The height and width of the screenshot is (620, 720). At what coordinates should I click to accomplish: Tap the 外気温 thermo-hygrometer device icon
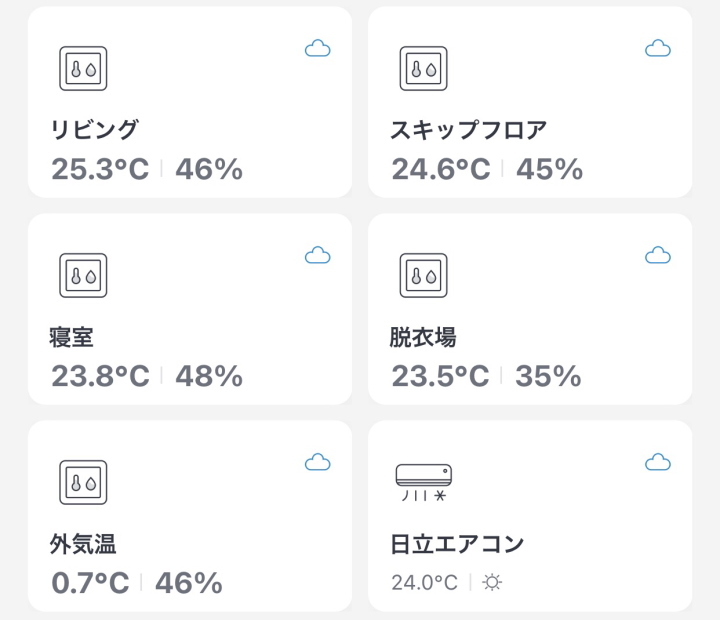(x=83, y=482)
